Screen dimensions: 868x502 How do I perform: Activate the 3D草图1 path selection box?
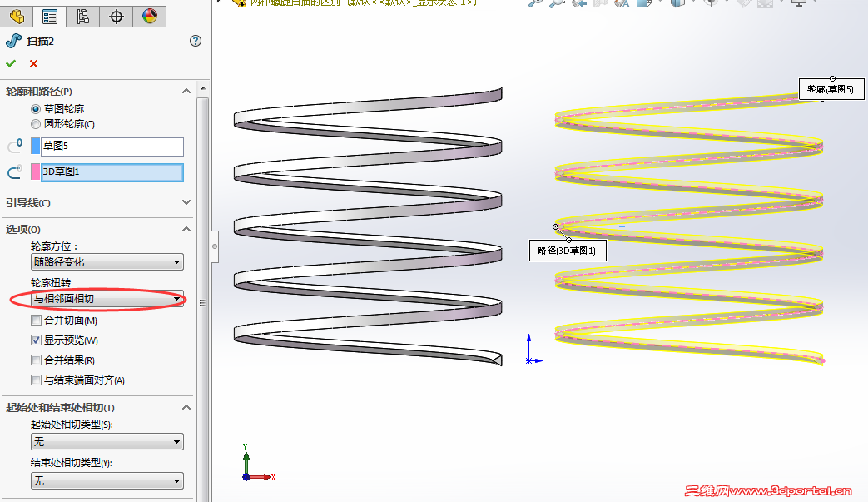[x=112, y=172]
